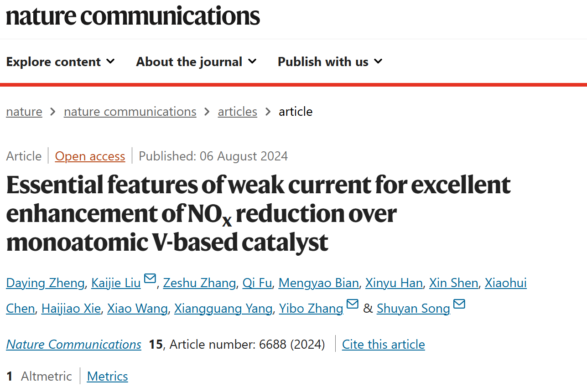Open the About the journal dropdown
The image size is (587, 392).
[x=196, y=62]
